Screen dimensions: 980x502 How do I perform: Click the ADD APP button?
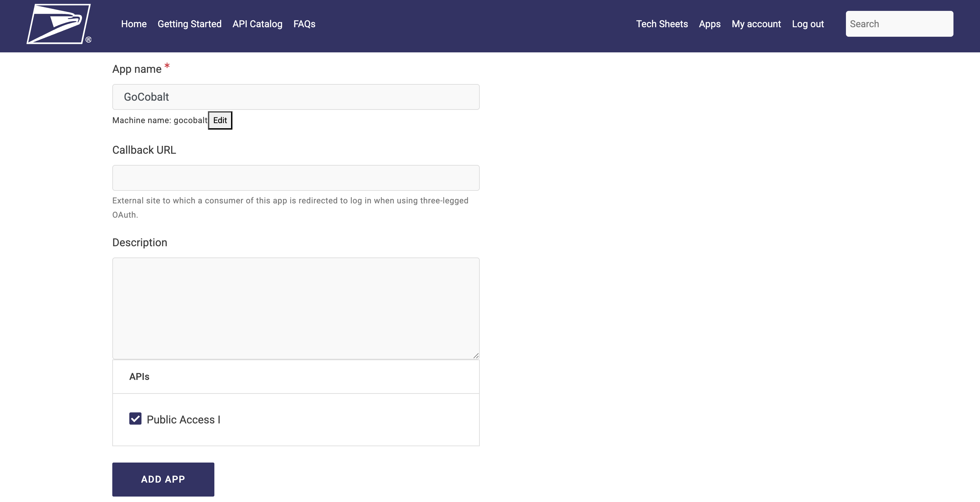tap(163, 479)
